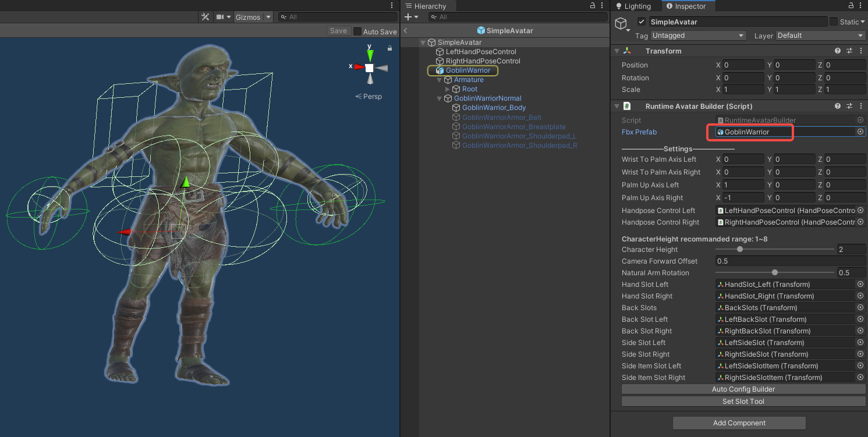Image resolution: width=868 pixels, height=437 pixels.
Task: Select RightHandPoseControl in the hierarchy
Action: (x=483, y=61)
